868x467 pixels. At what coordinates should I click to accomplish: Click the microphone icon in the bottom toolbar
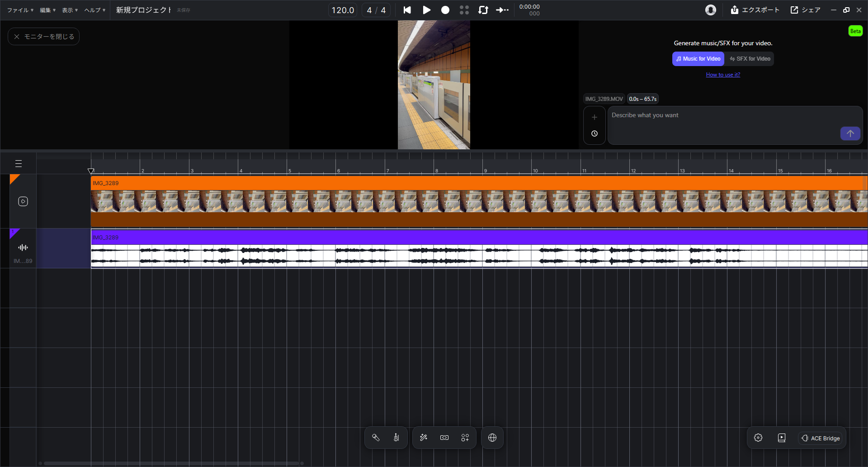pyautogui.click(x=376, y=438)
